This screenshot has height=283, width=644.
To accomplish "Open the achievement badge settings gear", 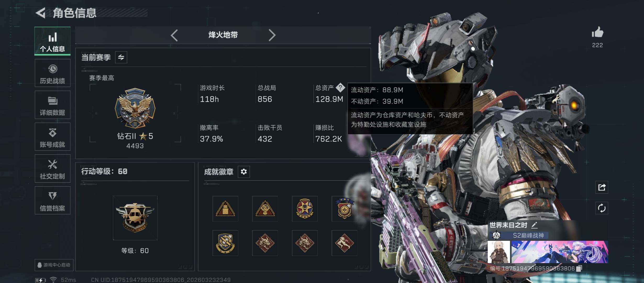I will click(244, 172).
